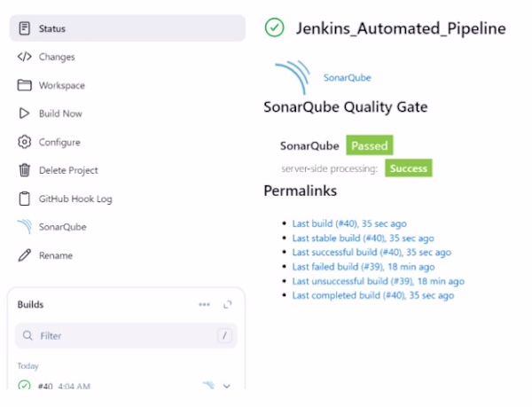Open the Last stable build (#40) permalink
Image resolution: width=532 pixels, height=407 pixels.
(x=363, y=239)
